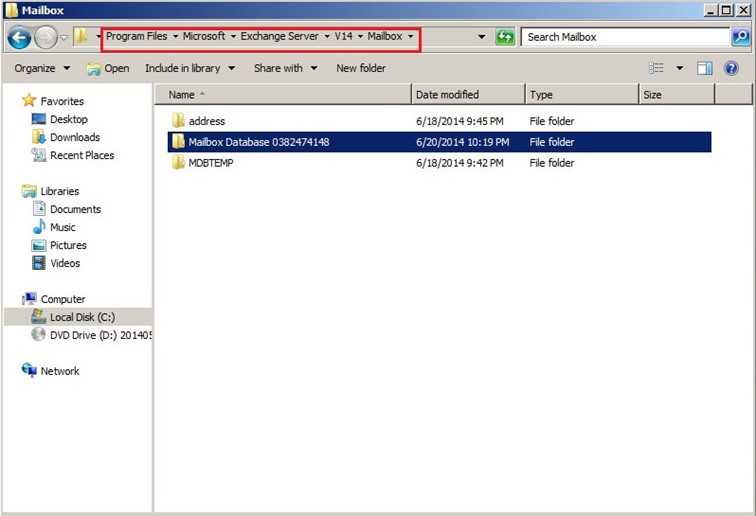The width and height of the screenshot is (756, 516).
Task: Click the Music note icon
Action: (x=39, y=227)
